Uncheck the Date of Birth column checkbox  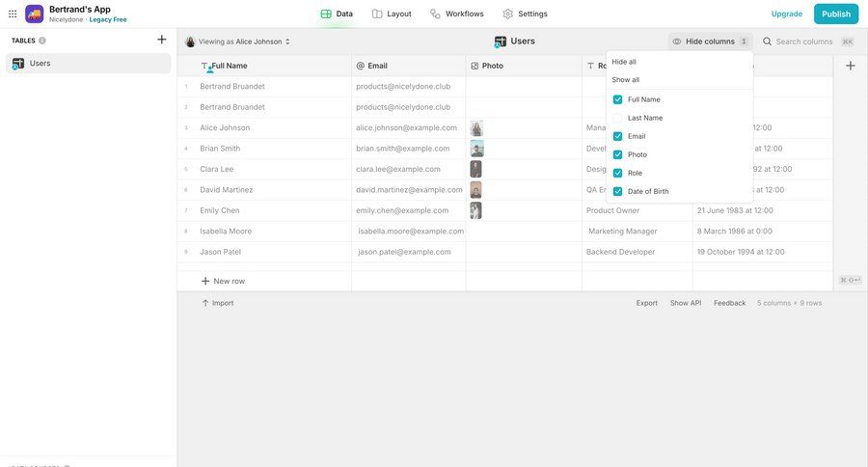[x=618, y=191]
